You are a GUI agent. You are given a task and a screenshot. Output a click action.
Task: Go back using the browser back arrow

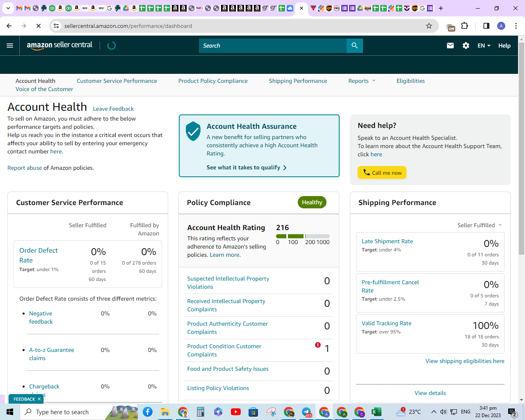point(9,26)
